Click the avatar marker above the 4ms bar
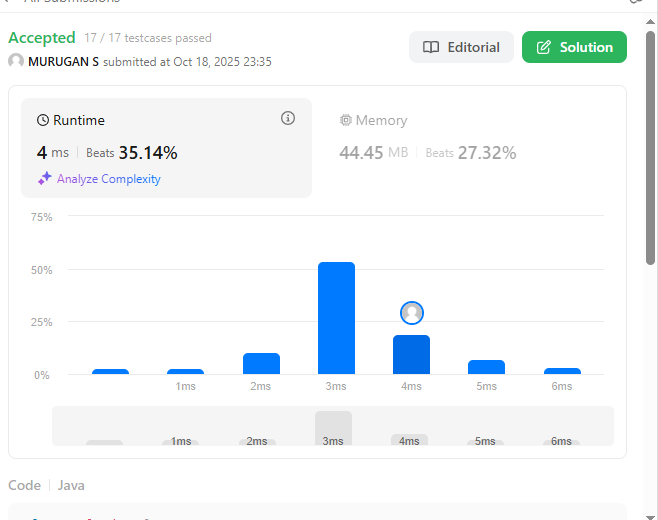The image size is (658, 520). [x=412, y=313]
